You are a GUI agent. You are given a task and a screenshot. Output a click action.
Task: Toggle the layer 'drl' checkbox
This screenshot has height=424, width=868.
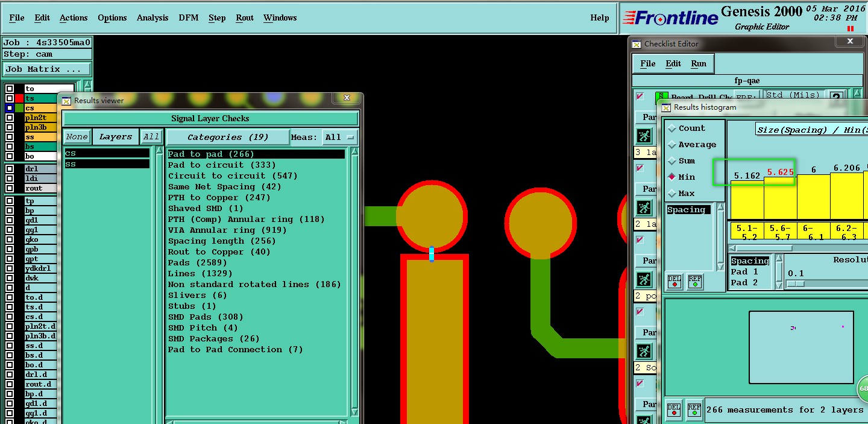click(x=10, y=169)
